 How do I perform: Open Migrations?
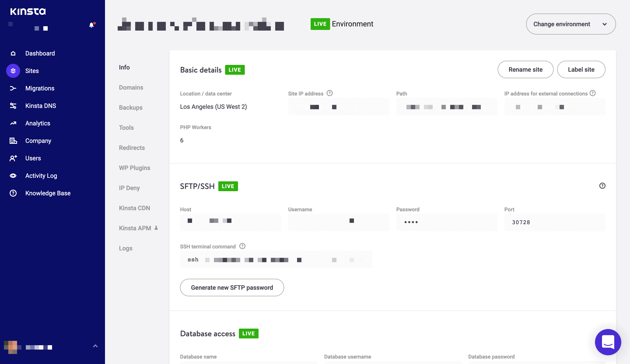point(40,88)
